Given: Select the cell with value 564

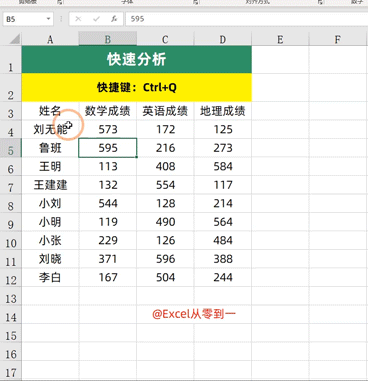Looking at the screenshot, I should coord(223,222).
